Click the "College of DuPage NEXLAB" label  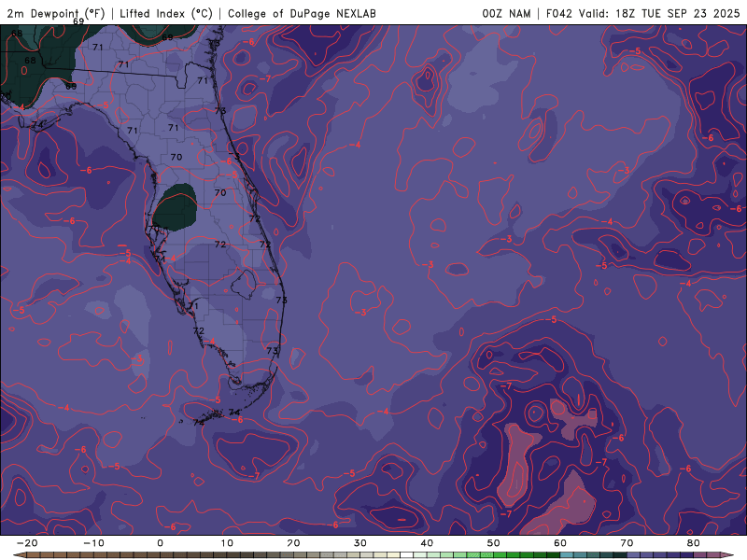[x=302, y=13]
